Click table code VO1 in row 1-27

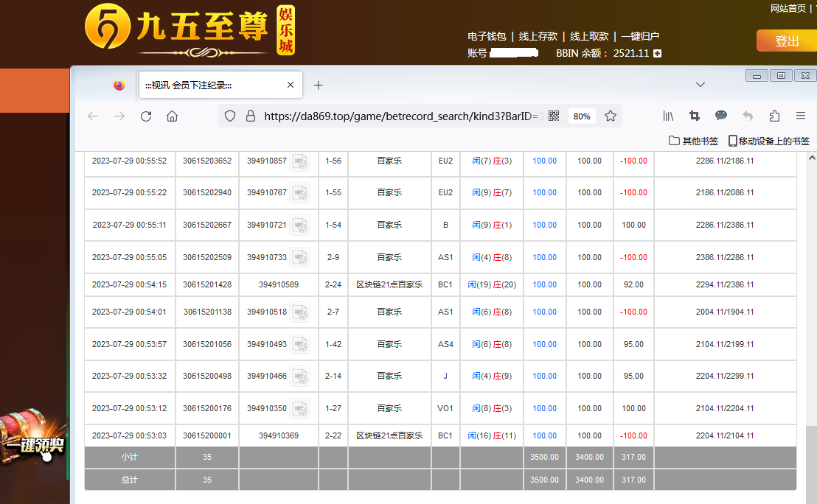[x=445, y=409]
